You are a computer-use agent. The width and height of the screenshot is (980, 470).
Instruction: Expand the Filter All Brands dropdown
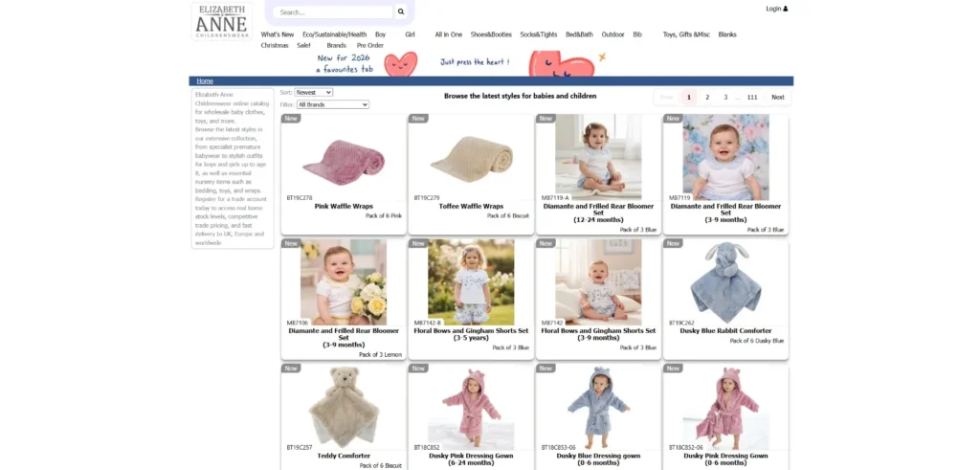[332, 104]
